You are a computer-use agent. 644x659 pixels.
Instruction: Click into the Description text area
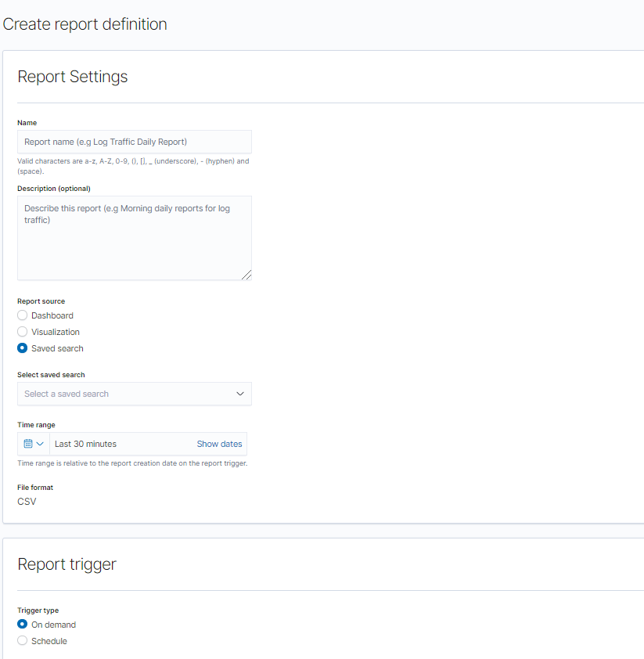[x=134, y=243]
